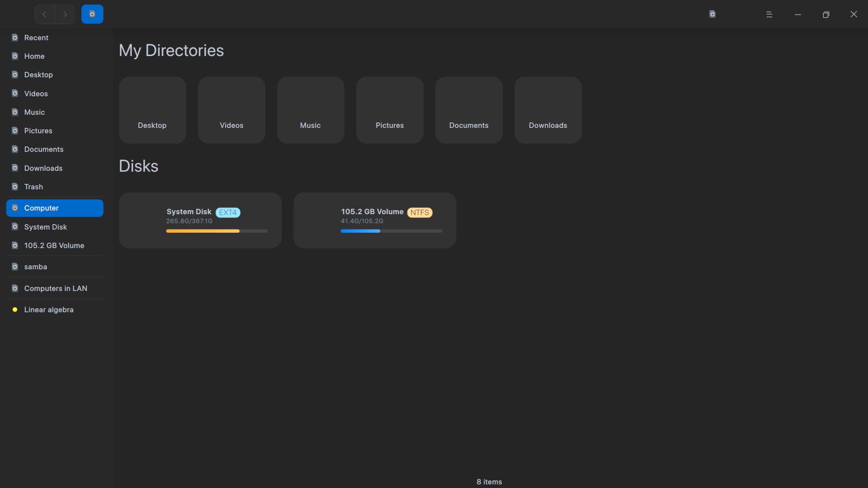
Task: Click the 8 items status text
Action: pos(489,482)
